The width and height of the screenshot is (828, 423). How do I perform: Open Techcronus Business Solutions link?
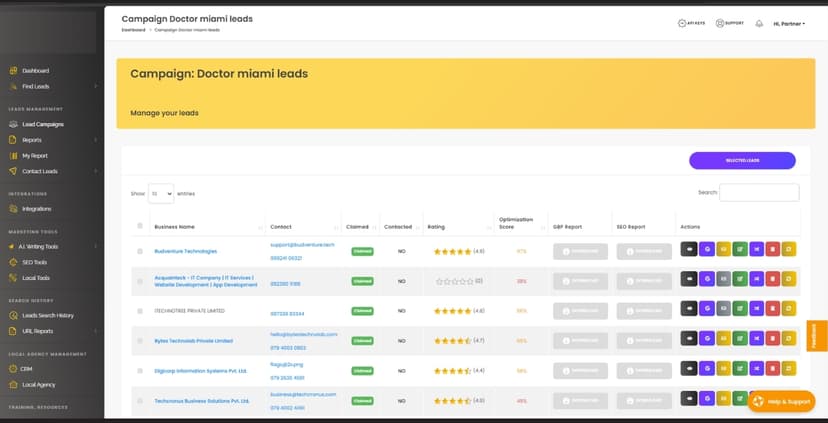pyautogui.click(x=202, y=401)
